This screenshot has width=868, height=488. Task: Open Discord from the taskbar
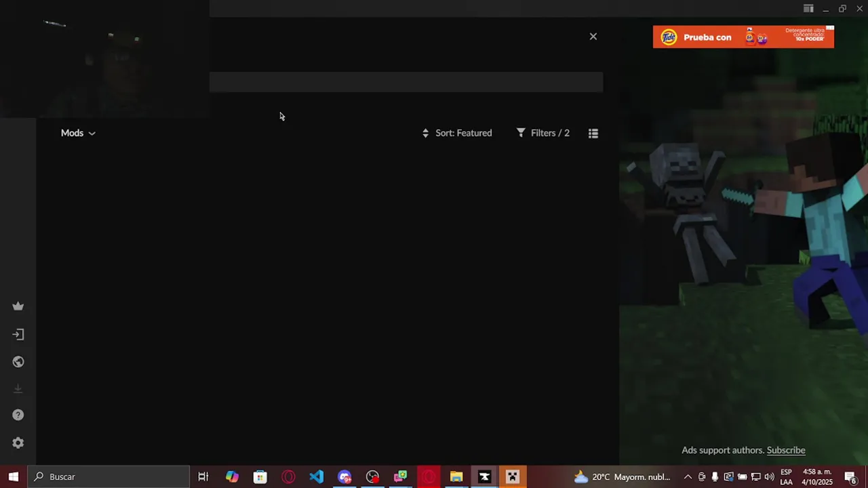point(344,476)
